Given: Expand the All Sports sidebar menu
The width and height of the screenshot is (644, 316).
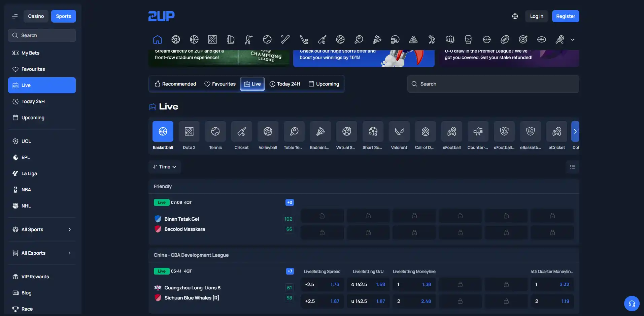Looking at the screenshot, I should pyautogui.click(x=42, y=229).
